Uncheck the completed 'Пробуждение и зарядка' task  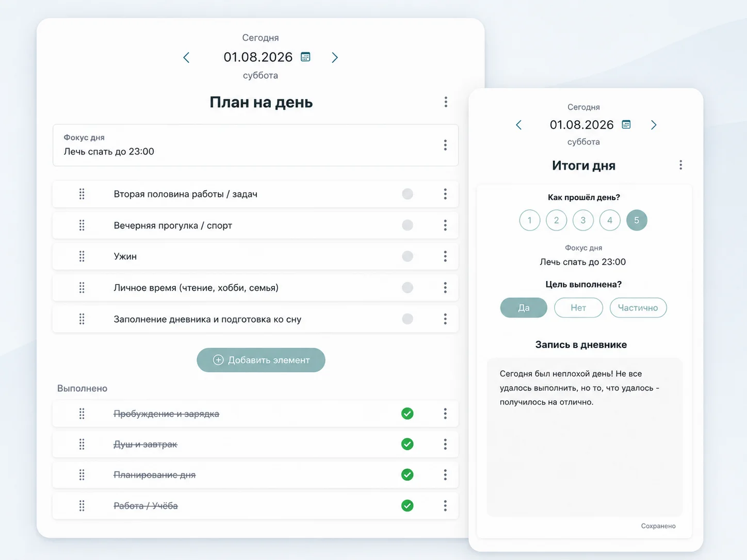pos(408,414)
